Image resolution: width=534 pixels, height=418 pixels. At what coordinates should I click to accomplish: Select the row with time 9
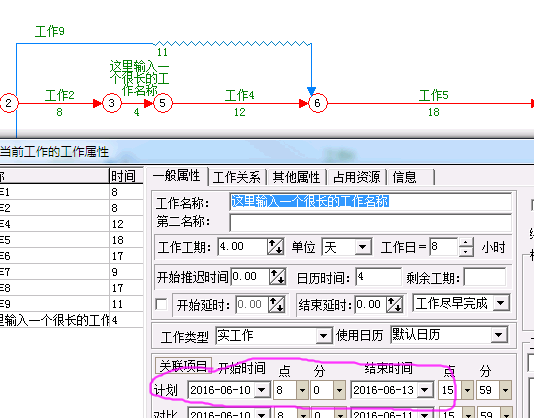[x=72, y=272]
